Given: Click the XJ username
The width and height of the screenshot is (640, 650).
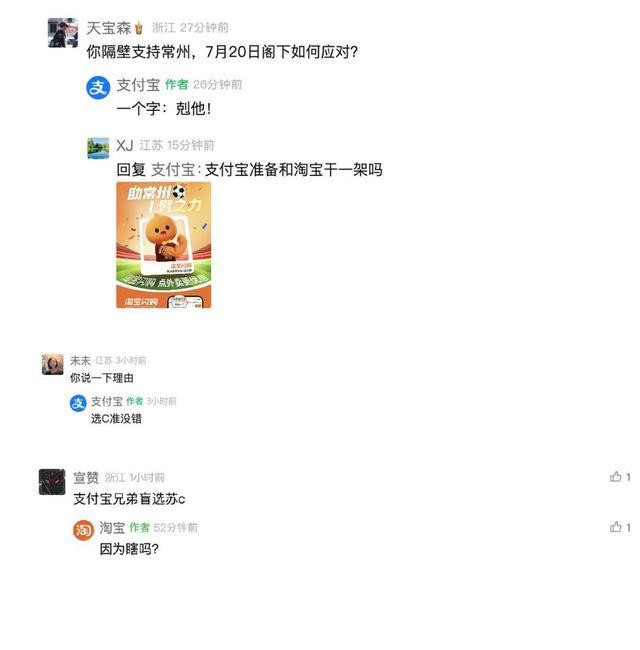Looking at the screenshot, I should 124,145.
